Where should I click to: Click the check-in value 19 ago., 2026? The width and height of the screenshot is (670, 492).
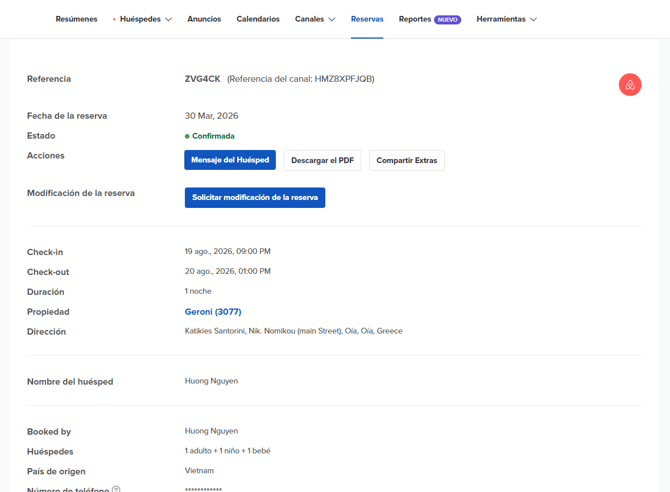coord(227,251)
